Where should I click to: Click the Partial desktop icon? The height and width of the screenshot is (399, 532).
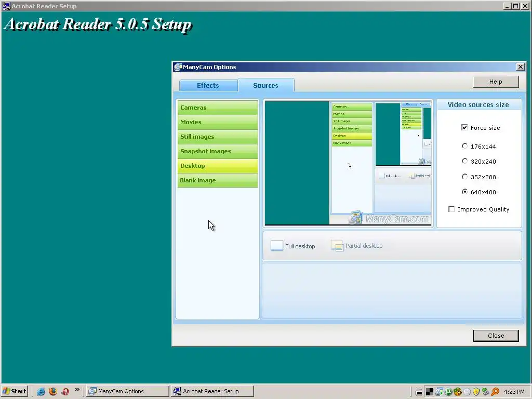coord(337,245)
